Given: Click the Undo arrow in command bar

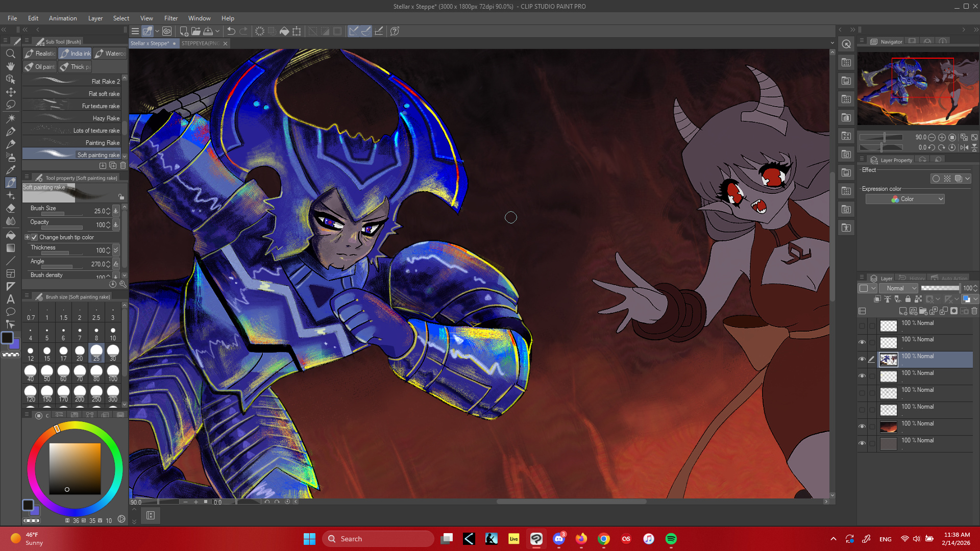Looking at the screenshot, I should (x=231, y=31).
